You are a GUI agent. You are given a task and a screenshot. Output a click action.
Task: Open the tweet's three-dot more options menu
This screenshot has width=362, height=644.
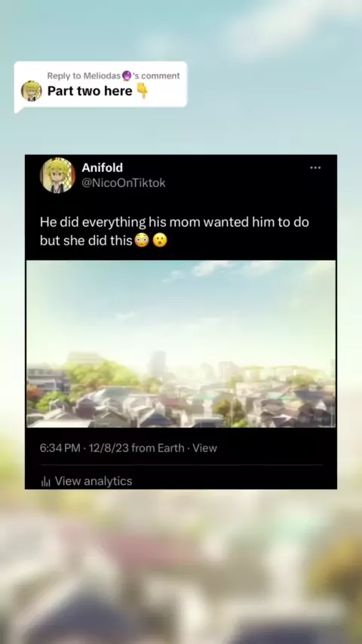[x=315, y=167]
